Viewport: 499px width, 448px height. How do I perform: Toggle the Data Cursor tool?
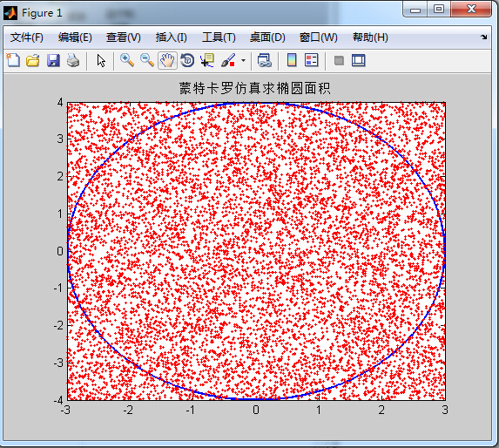(x=207, y=60)
